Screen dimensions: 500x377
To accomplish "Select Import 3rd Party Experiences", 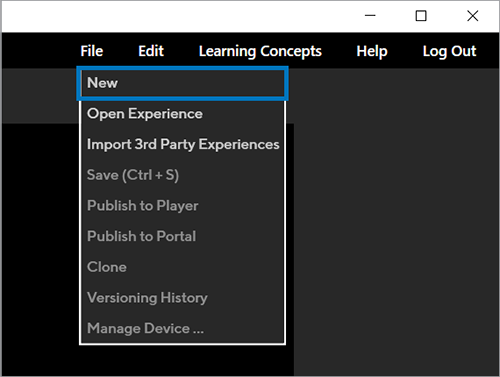I will pos(182,144).
